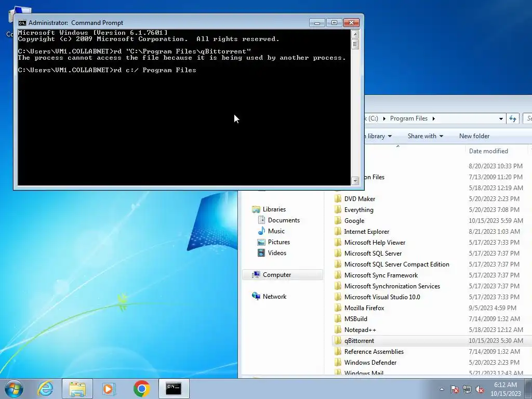The image size is (532, 399).
Task: Select the Microsoft Help Viewer folder
Action: pos(375,242)
